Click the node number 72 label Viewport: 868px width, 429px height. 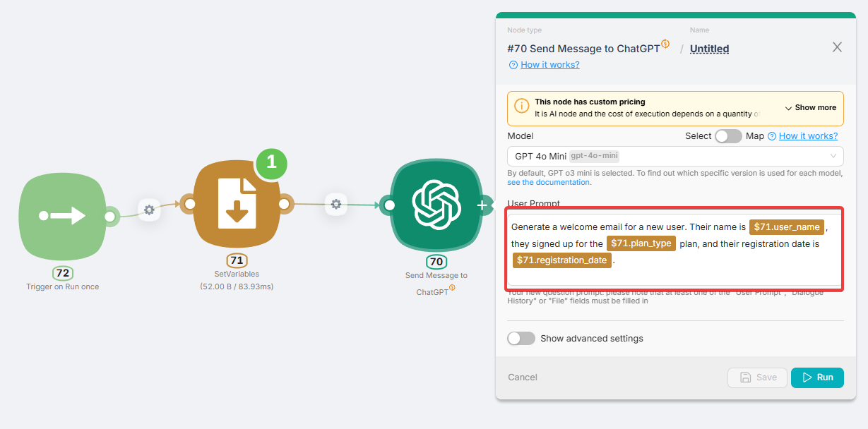pos(62,273)
